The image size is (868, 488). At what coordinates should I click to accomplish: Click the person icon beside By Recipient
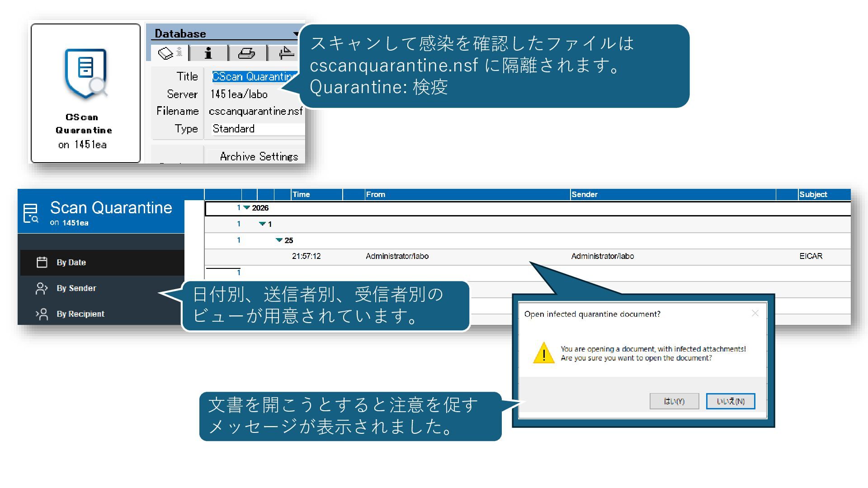click(x=42, y=314)
